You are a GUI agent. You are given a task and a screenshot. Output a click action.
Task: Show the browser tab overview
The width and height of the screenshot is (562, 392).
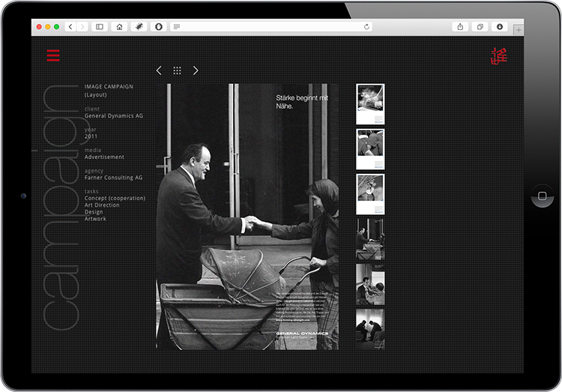click(480, 27)
